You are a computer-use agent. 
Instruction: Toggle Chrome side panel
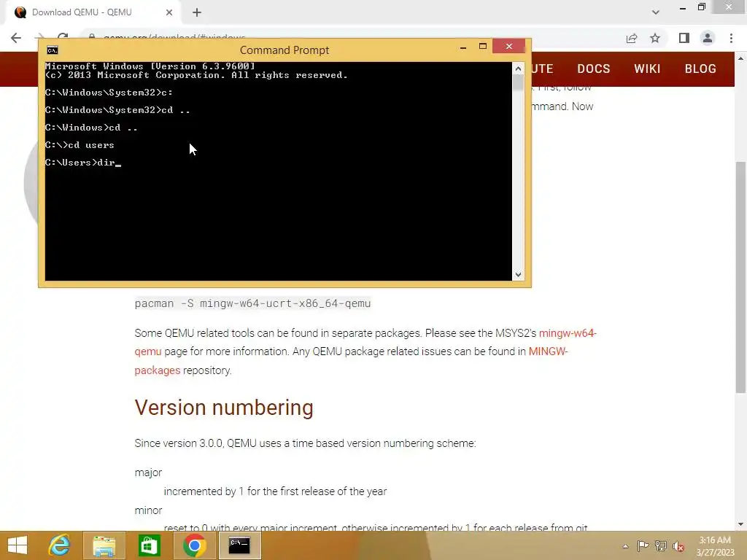coord(684,38)
